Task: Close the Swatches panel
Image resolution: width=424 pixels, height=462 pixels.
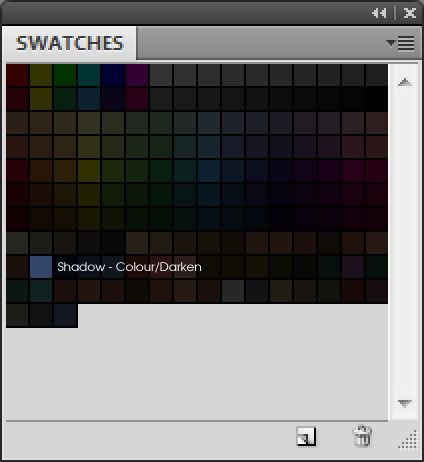Action: 410,13
